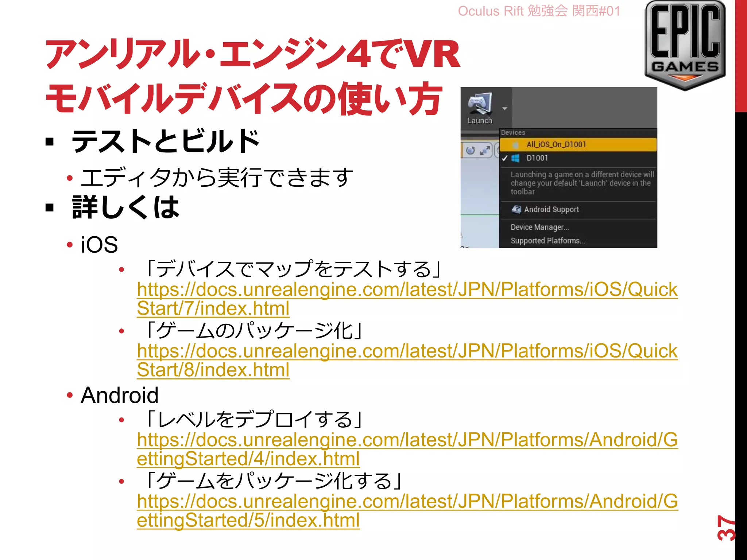Click the 'エディタから実行できます' bullet text
This screenshot has height=560, width=747.
click(x=217, y=178)
